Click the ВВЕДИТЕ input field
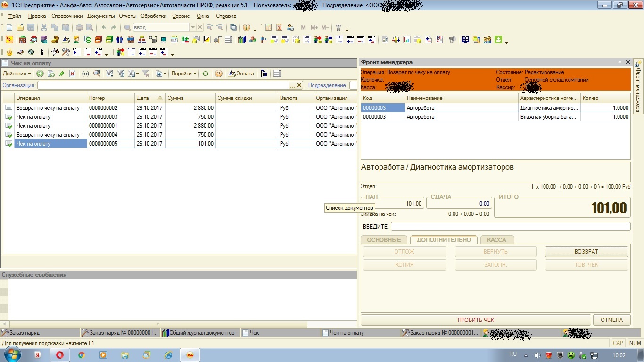The height and width of the screenshot is (362, 644). 510,227
